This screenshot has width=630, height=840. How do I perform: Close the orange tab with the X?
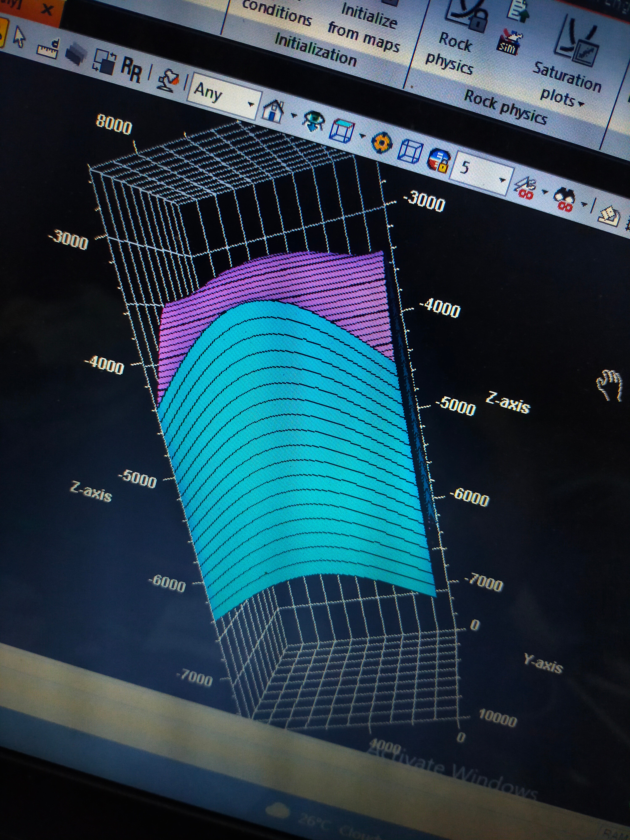[47, 9]
